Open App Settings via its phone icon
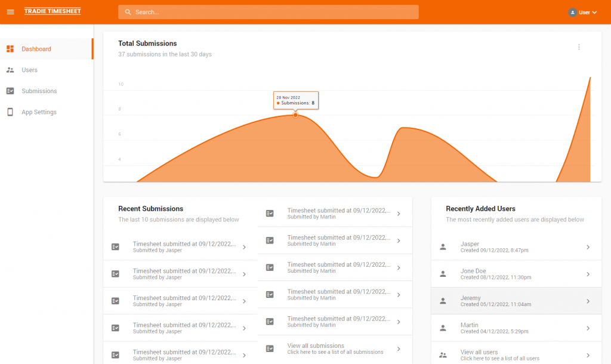Screen dimensions: 611x364 pos(10,112)
